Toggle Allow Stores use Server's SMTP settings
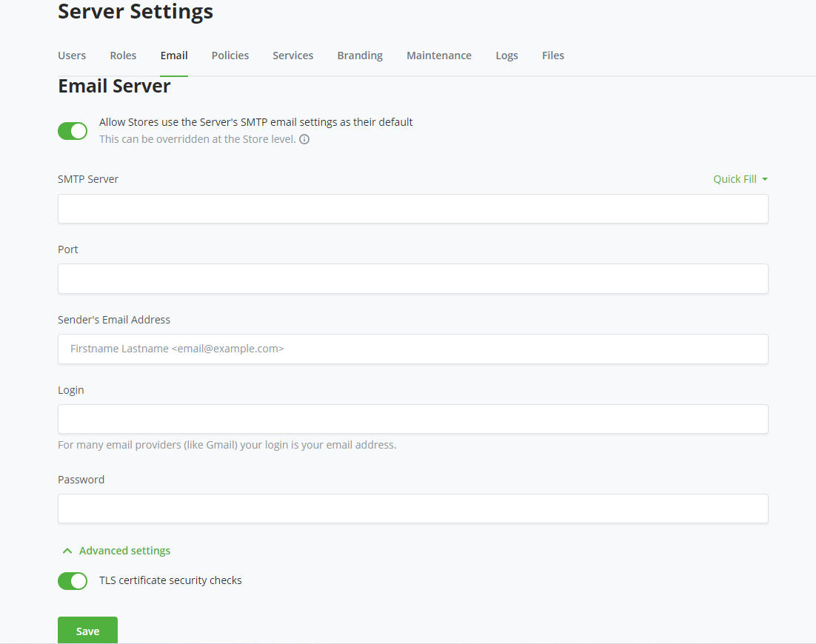 pyautogui.click(x=73, y=131)
